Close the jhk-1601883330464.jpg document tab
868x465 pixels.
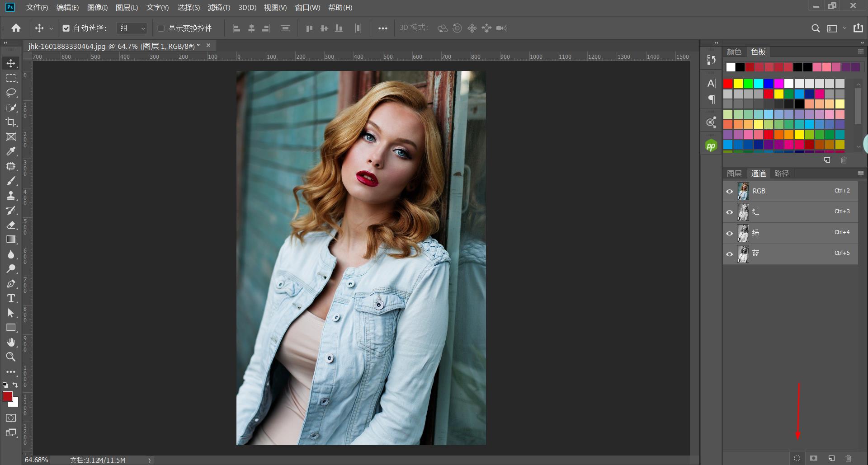tap(208, 45)
